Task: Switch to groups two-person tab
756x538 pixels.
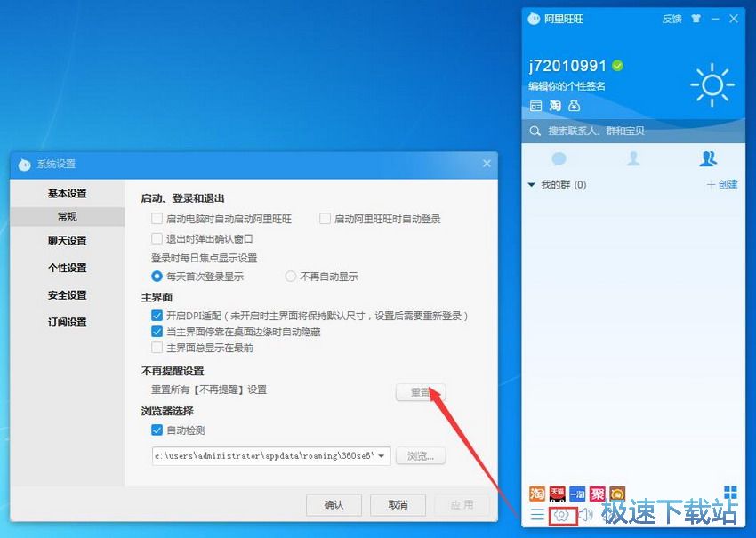Action: (708, 158)
